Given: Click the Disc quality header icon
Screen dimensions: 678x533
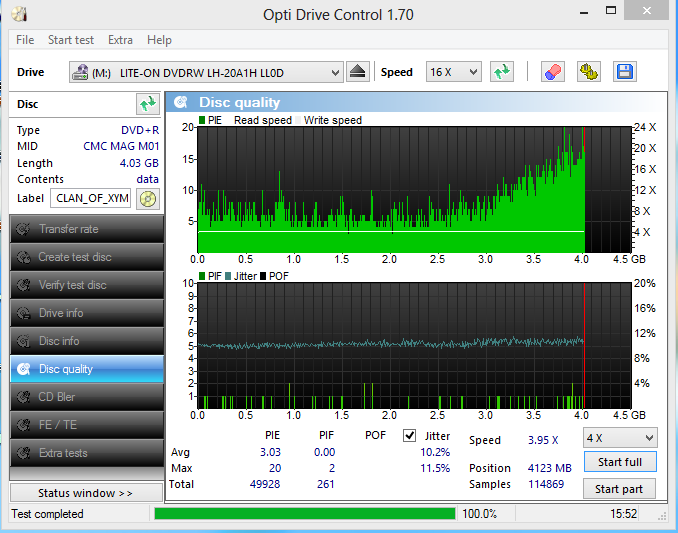Looking at the screenshot, I should [181, 102].
